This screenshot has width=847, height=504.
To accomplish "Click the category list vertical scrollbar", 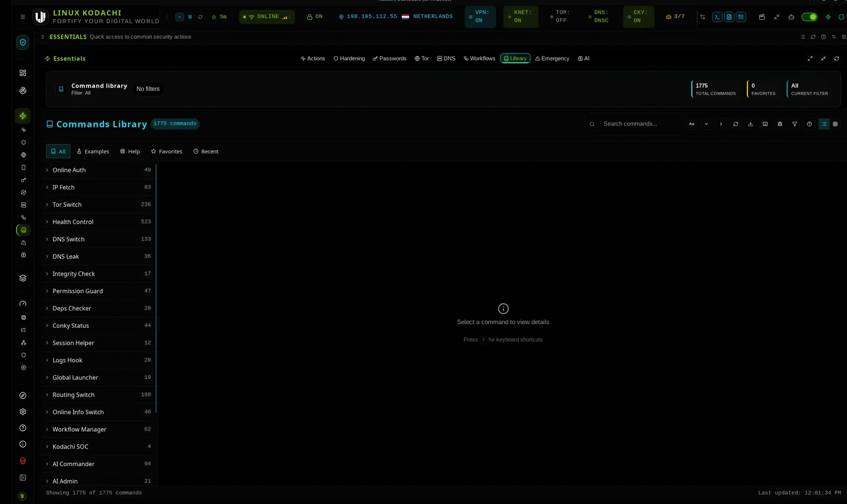I will [x=156, y=289].
